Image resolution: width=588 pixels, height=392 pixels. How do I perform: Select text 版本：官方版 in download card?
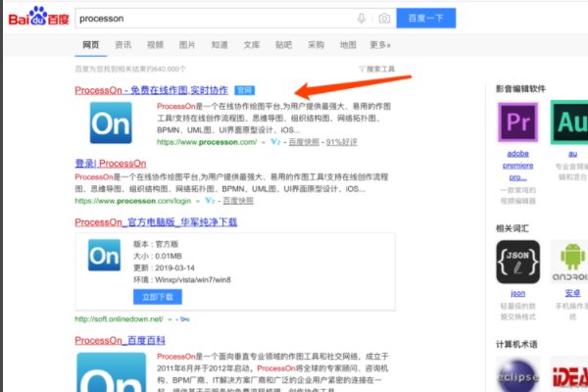pos(156,244)
